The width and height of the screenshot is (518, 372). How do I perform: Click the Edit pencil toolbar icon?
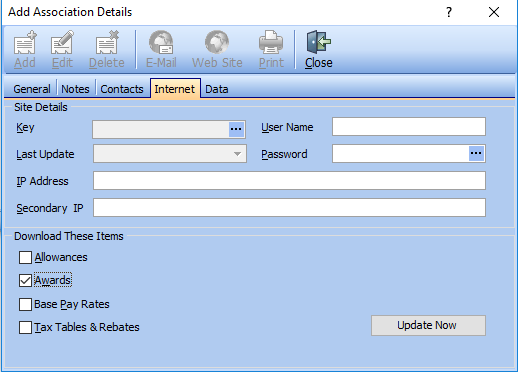[x=62, y=42]
